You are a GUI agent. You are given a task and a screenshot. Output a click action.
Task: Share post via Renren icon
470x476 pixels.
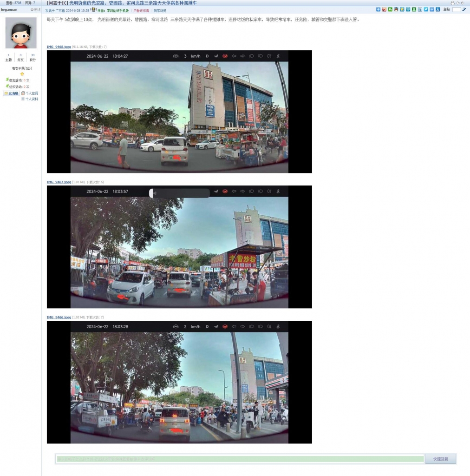click(x=437, y=9)
